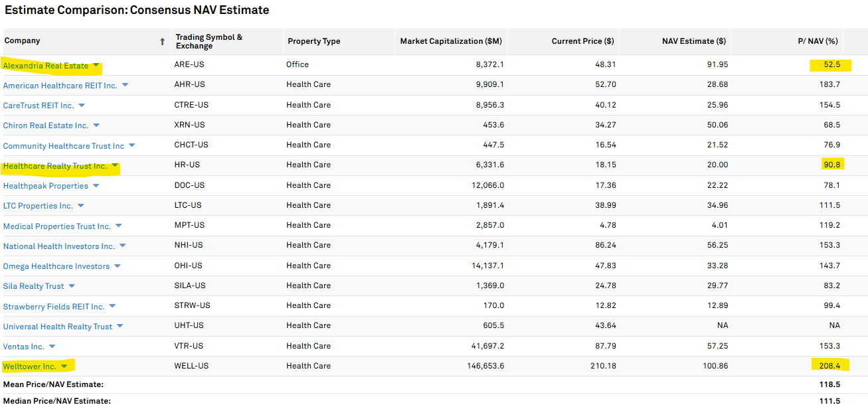Sort table by P/ NAV (%) header
868x411 pixels.
click(818, 41)
